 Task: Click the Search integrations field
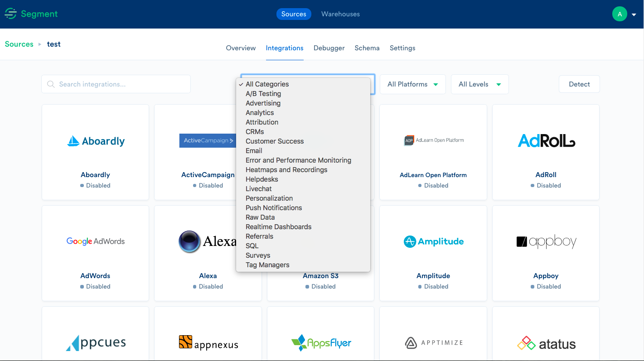[x=116, y=84]
